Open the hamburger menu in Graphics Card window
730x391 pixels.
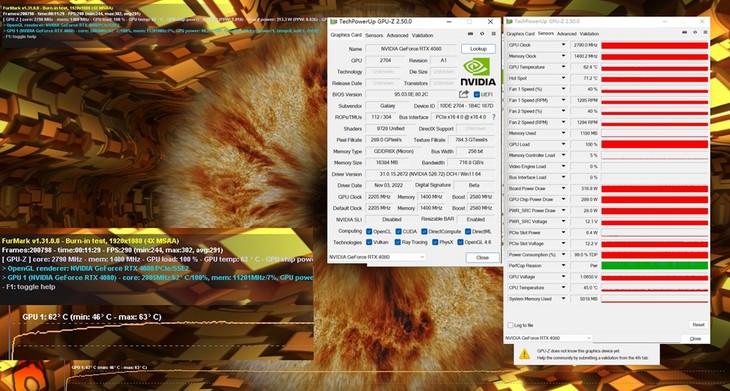[493, 34]
